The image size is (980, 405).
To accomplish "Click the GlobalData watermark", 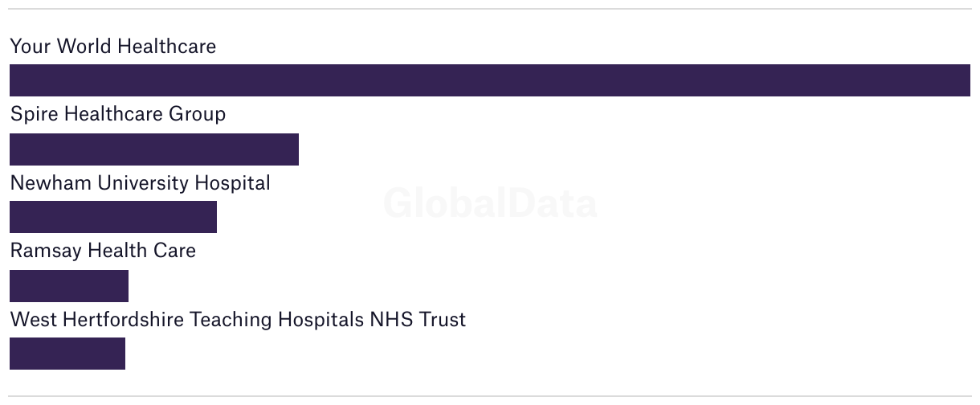I will point(490,203).
